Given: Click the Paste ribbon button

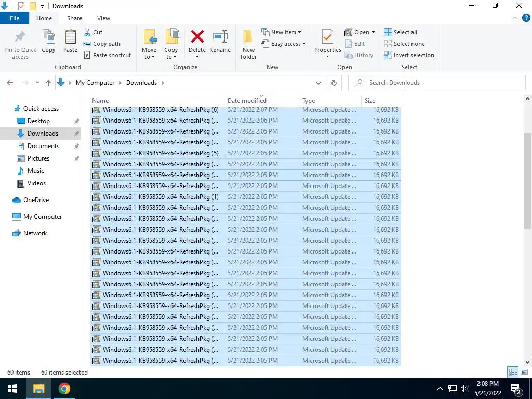Looking at the screenshot, I should [x=70, y=41].
